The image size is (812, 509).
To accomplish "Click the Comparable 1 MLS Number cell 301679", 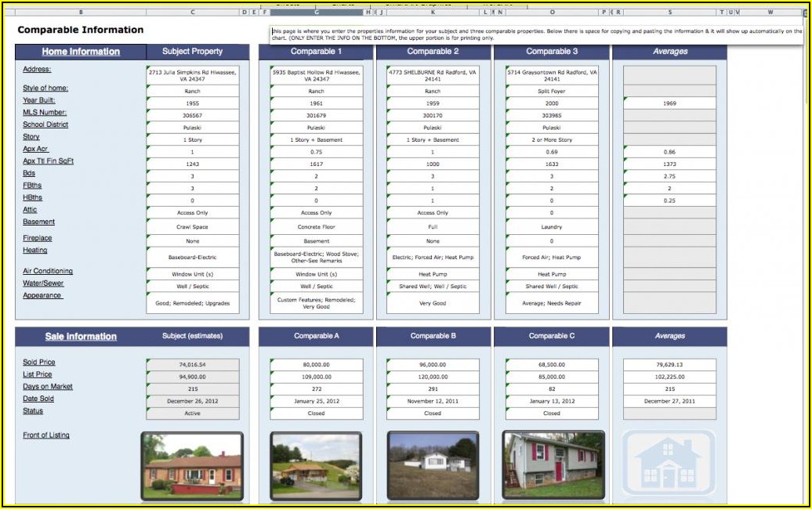I will point(317,115).
